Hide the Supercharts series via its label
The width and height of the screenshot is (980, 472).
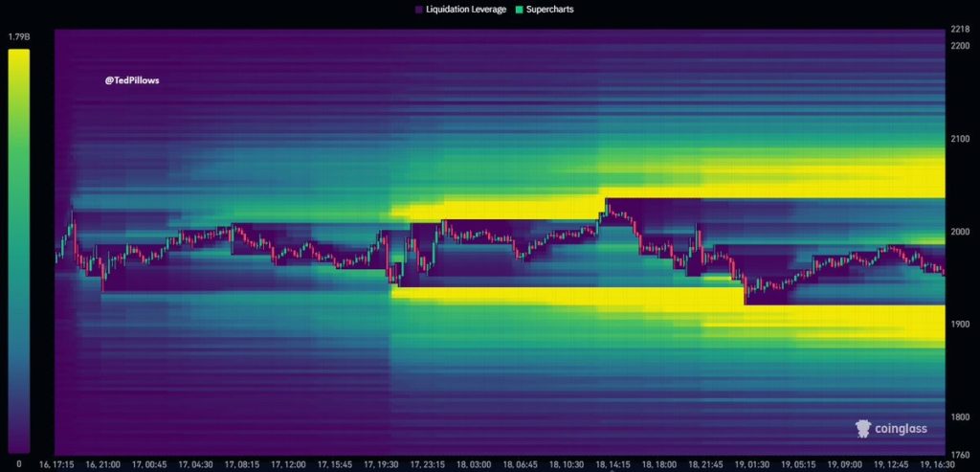point(550,9)
